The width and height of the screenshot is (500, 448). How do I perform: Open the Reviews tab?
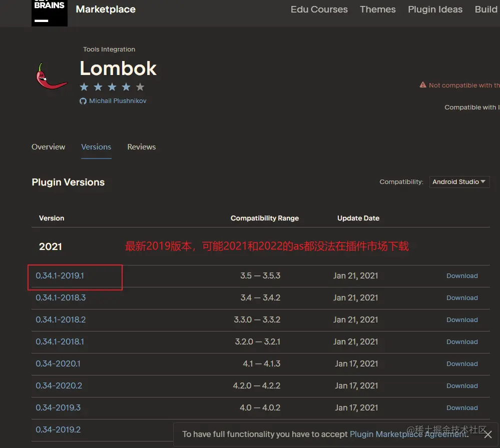coord(142,147)
